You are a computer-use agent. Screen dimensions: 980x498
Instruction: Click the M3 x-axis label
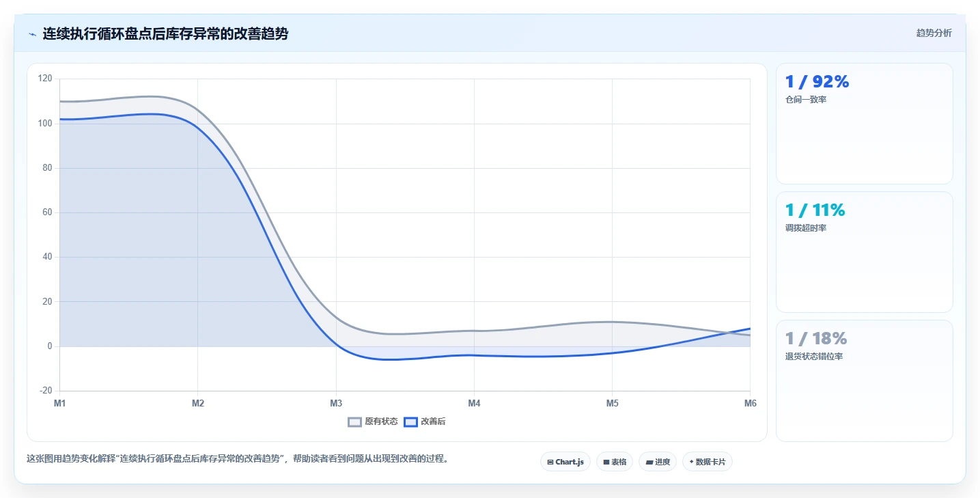click(x=336, y=404)
